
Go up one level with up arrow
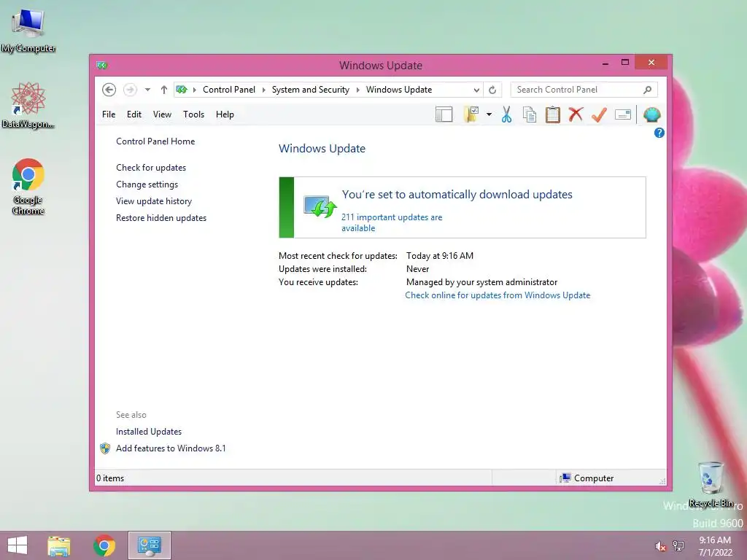pos(164,90)
